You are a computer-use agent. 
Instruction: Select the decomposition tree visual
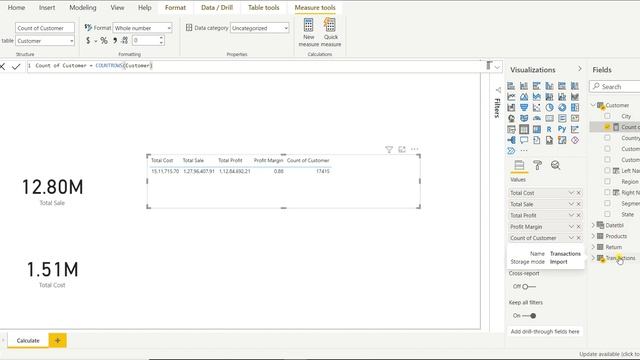coord(511,140)
